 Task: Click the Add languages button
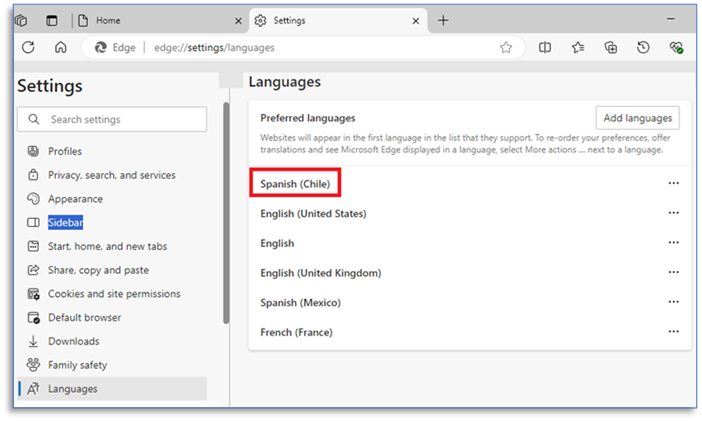[x=638, y=118]
